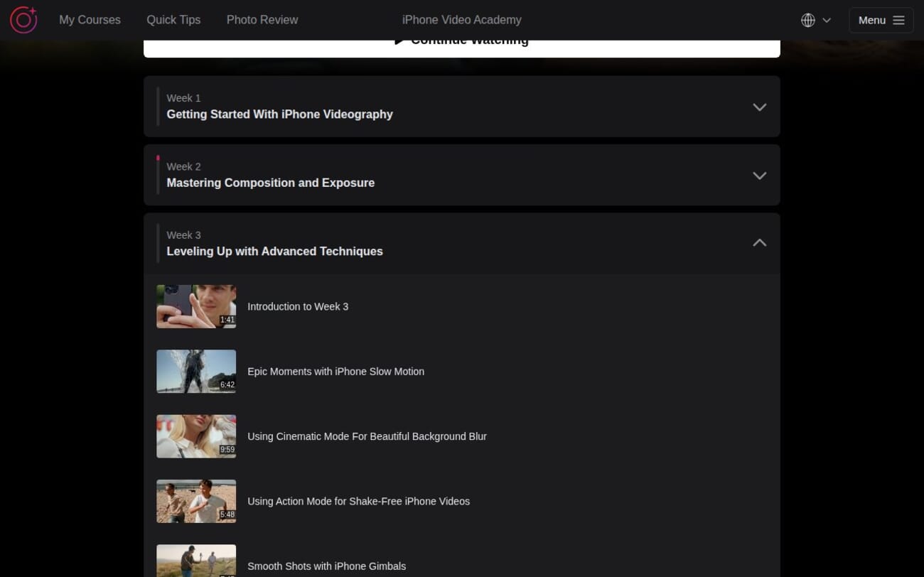Click Cinematic Mode lesson thumbnail
Screen dimensions: 924x577
196,436
